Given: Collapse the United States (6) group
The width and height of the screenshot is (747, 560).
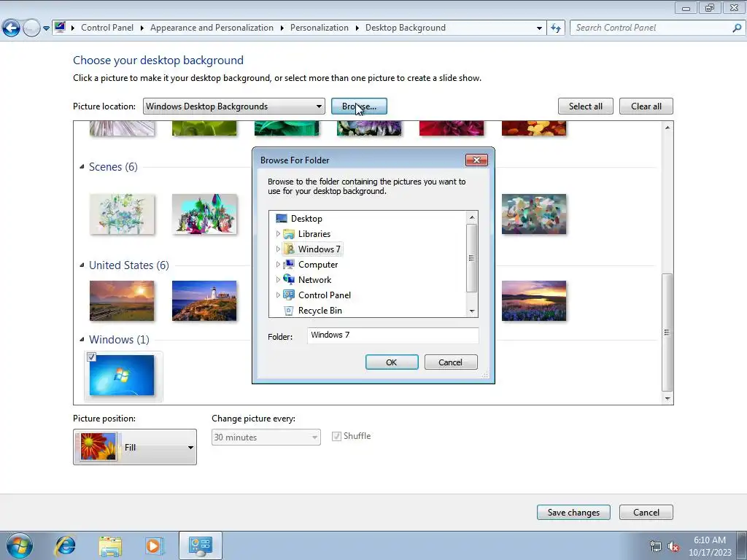Looking at the screenshot, I should [82, 265].
